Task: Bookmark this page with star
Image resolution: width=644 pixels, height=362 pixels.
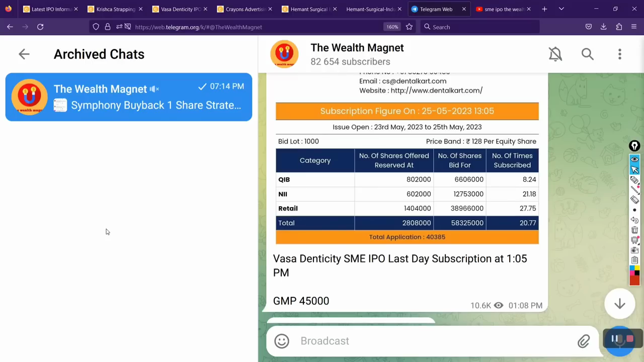Action: [409, 27]
